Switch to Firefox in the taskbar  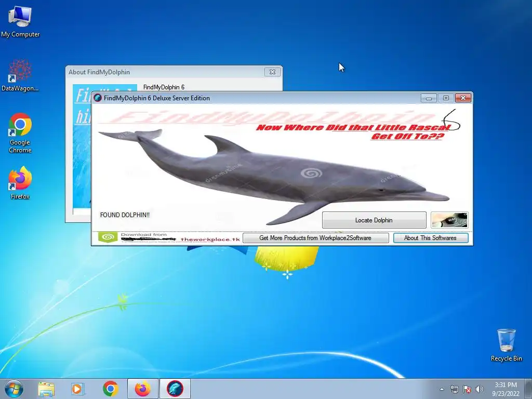coord(143,389)
